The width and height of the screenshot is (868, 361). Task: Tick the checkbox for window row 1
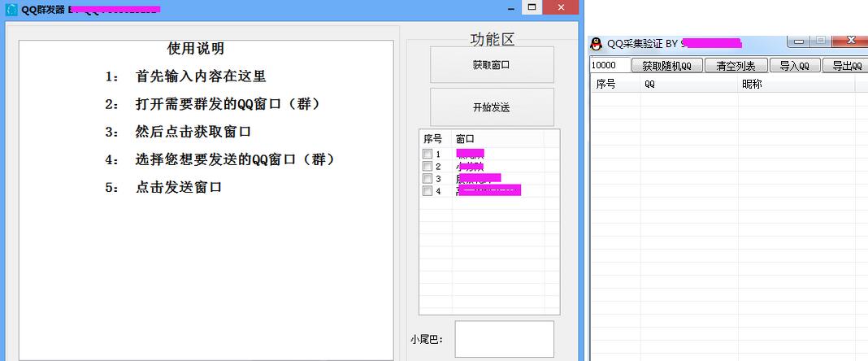click(427, 154)
